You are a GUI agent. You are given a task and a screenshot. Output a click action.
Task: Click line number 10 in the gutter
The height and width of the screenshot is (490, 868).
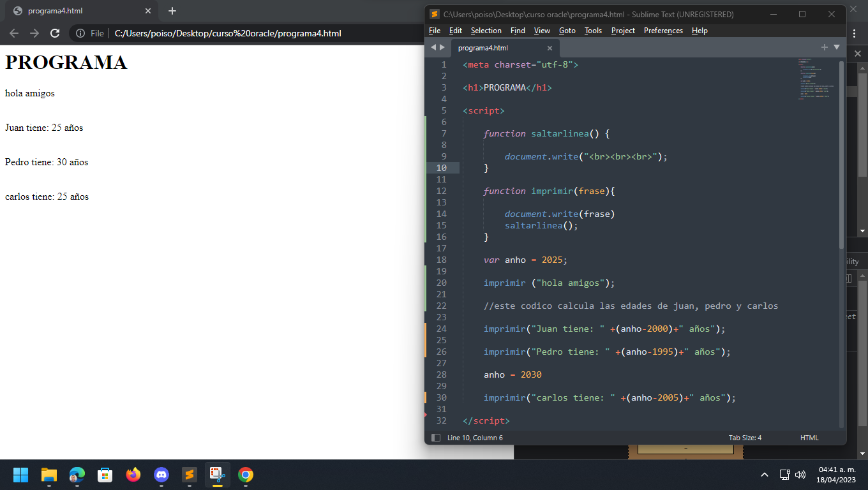(x=442, y=168)
